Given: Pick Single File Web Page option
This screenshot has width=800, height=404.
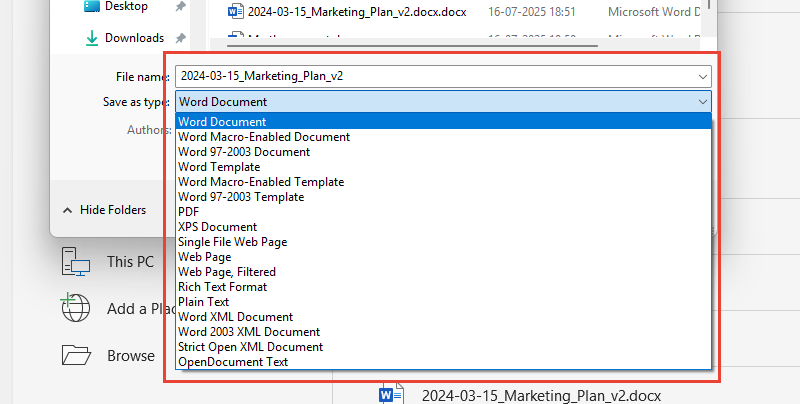Looking at the screenshot, I should pyautogui.click(x=443, y=242).
